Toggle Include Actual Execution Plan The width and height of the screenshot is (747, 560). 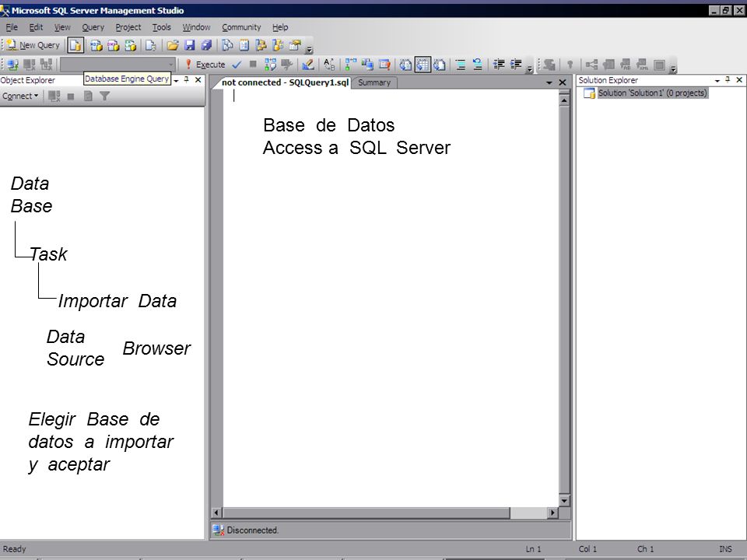[x=351, y=65]
